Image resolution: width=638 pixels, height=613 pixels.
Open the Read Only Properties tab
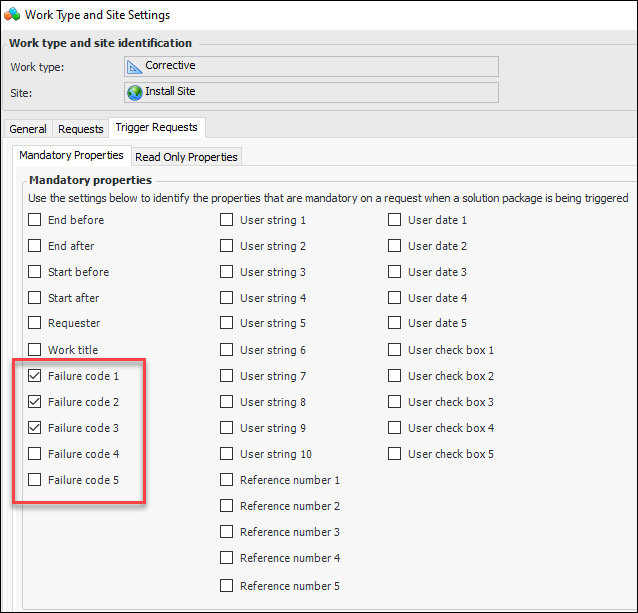point(186,157)
